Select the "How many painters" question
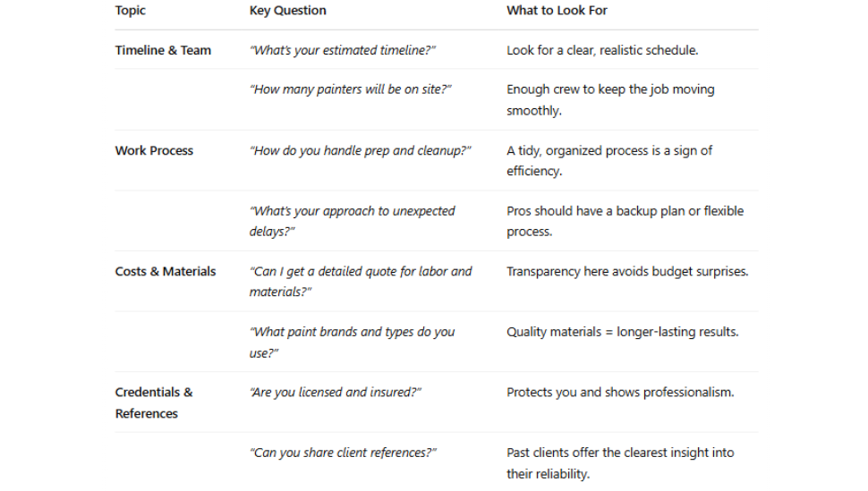 click(351, 89)
